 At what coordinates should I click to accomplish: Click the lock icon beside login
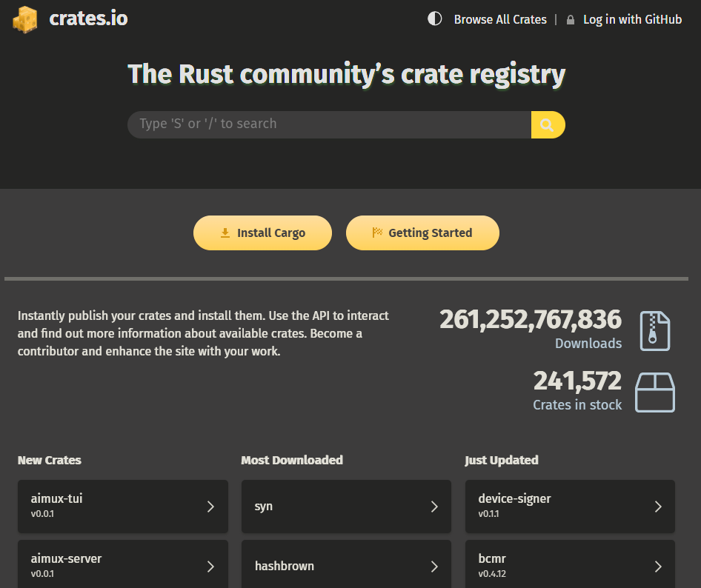pyautogui.click(x=570, y=20)
